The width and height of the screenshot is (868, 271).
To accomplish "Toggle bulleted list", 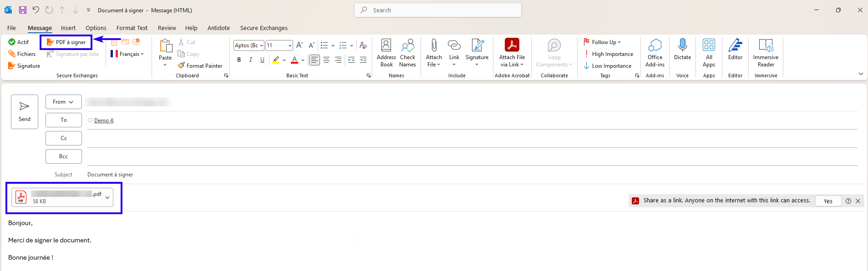I will (324, 45).
